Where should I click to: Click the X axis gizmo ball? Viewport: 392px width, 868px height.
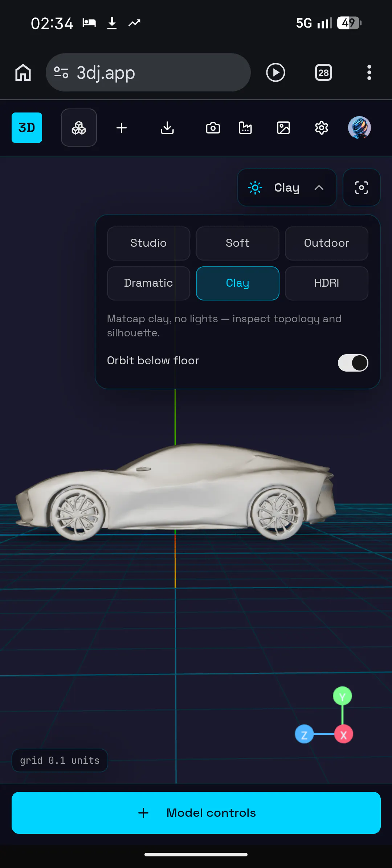click(x=343, y=734)
